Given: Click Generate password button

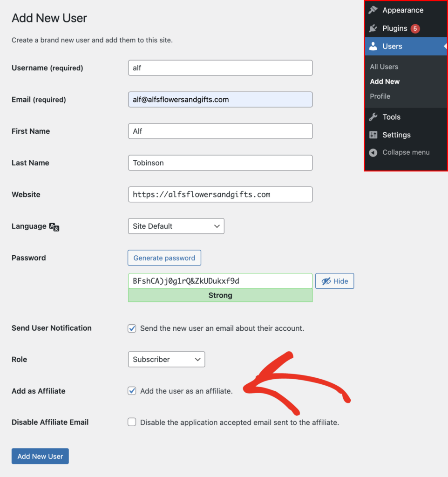Looking at the screenshot, I should pos(164,258).
